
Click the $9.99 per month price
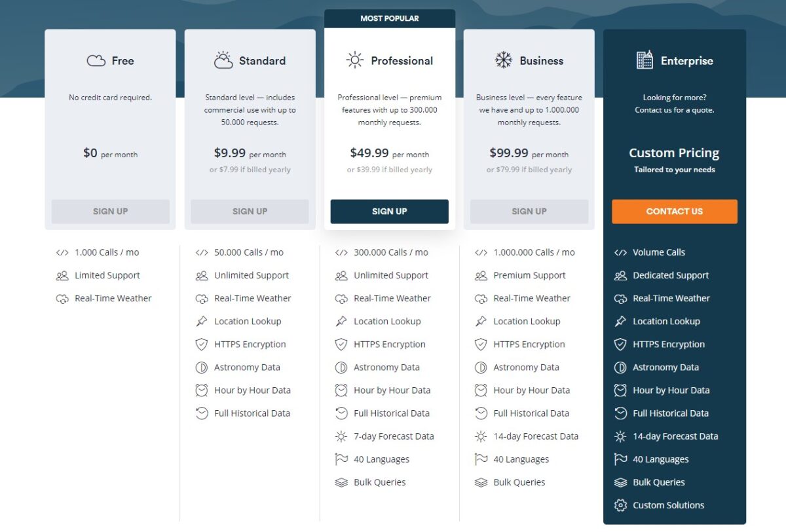click(x=250, y=153)
